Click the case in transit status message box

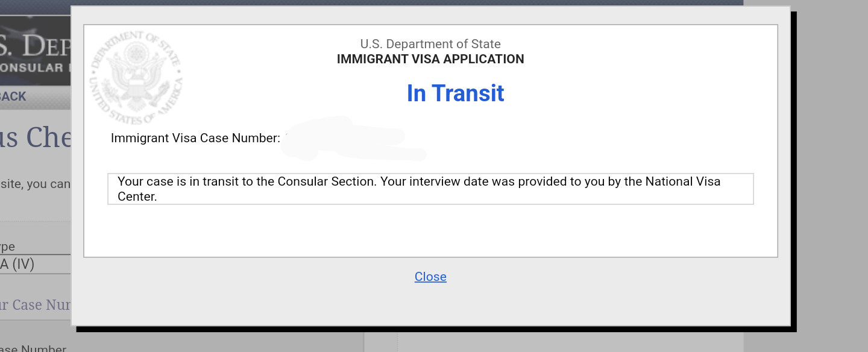[x=430, y=189]
